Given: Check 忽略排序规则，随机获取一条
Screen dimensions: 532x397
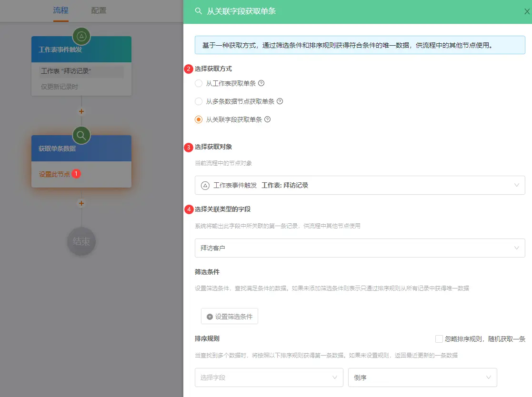Looking at the screenshot, I should tap(439, 338).
